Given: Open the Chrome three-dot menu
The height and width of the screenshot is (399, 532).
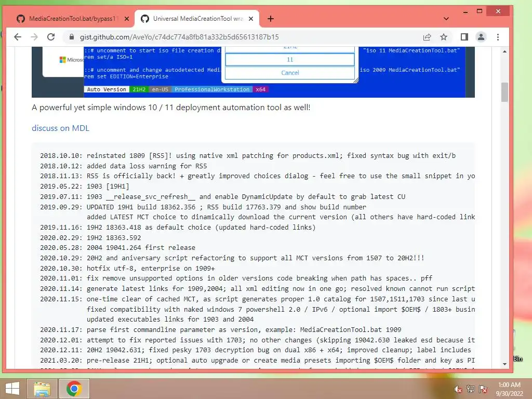Looking at the screenshot, I should [x=498, y=37].
